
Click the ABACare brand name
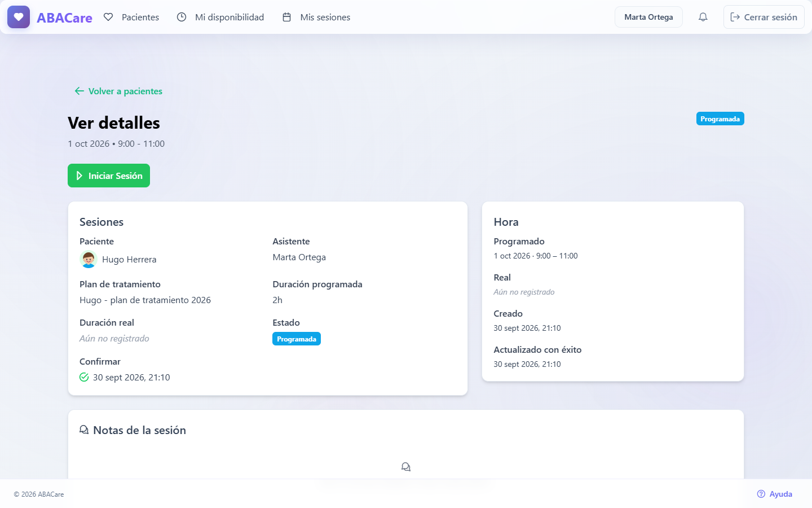tap(64, 17)
